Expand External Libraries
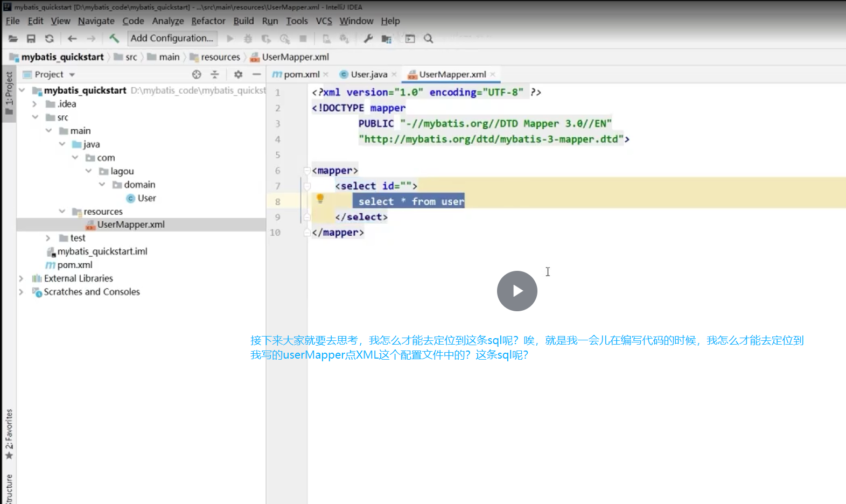Screen dimensions: 846x504 pos(21,278)
